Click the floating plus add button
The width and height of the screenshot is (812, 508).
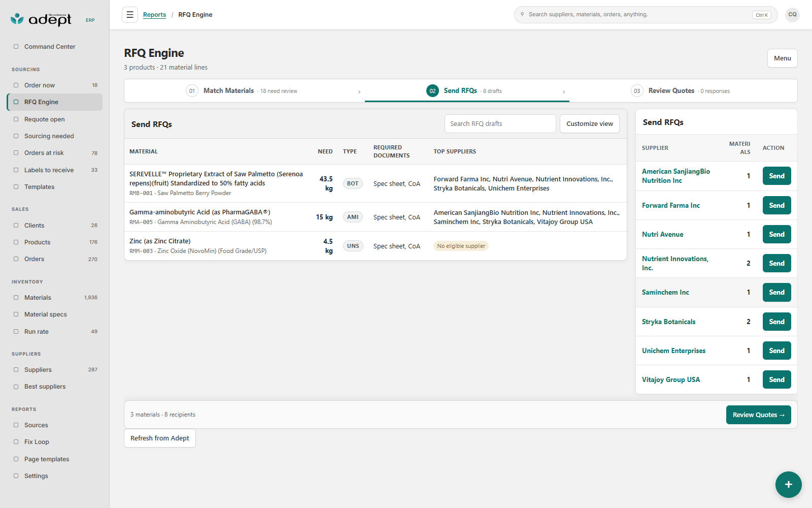pos(788,485)
